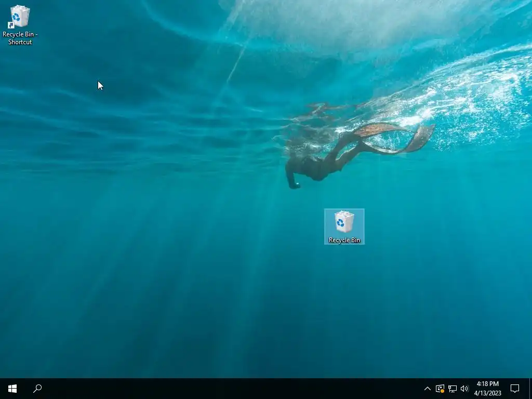Open the network status tray icon
Screen dimensions: 532x399
[453, 389]
